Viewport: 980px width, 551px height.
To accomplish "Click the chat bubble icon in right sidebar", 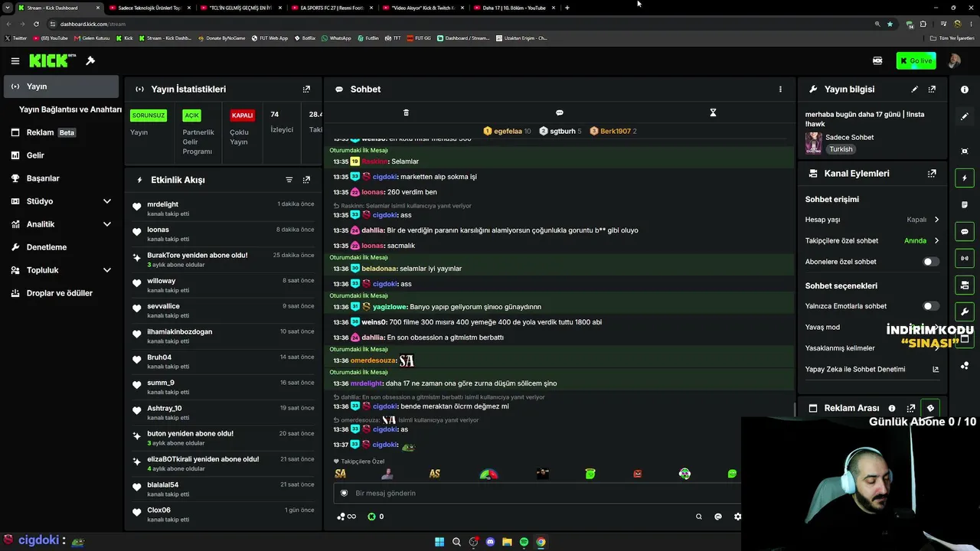I will click(x=965, y=231).
